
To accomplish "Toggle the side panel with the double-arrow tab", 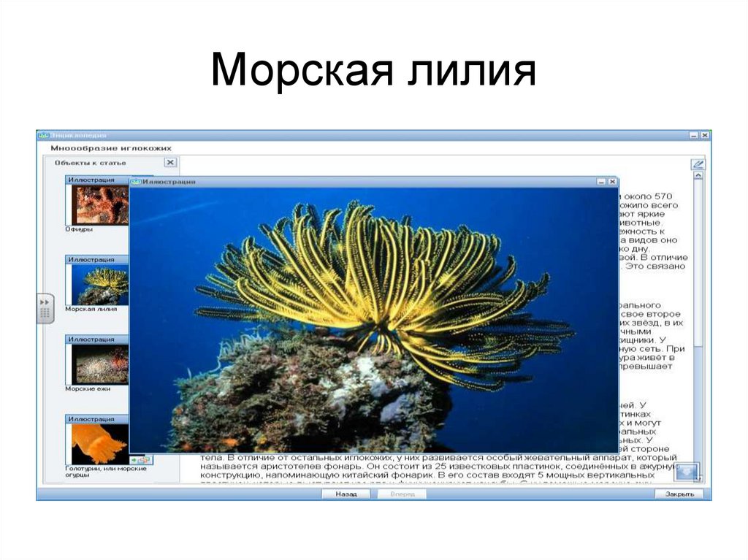I will [x=44, y=302].
